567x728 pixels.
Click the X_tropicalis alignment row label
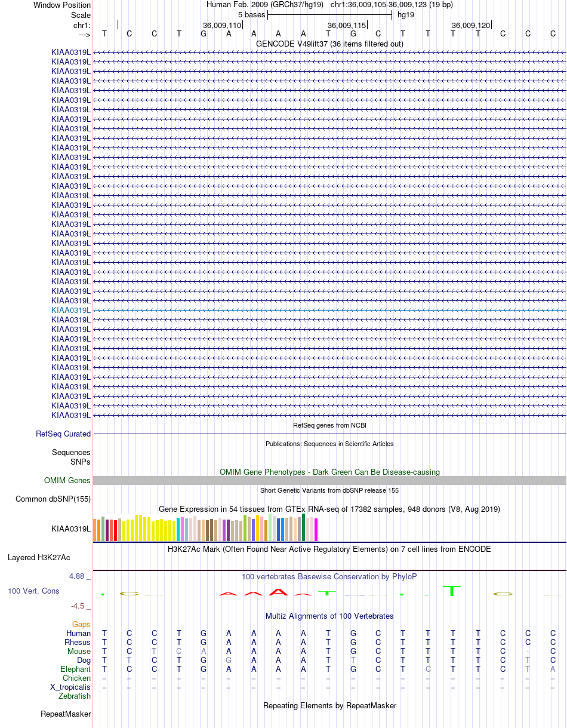point(70,687)
